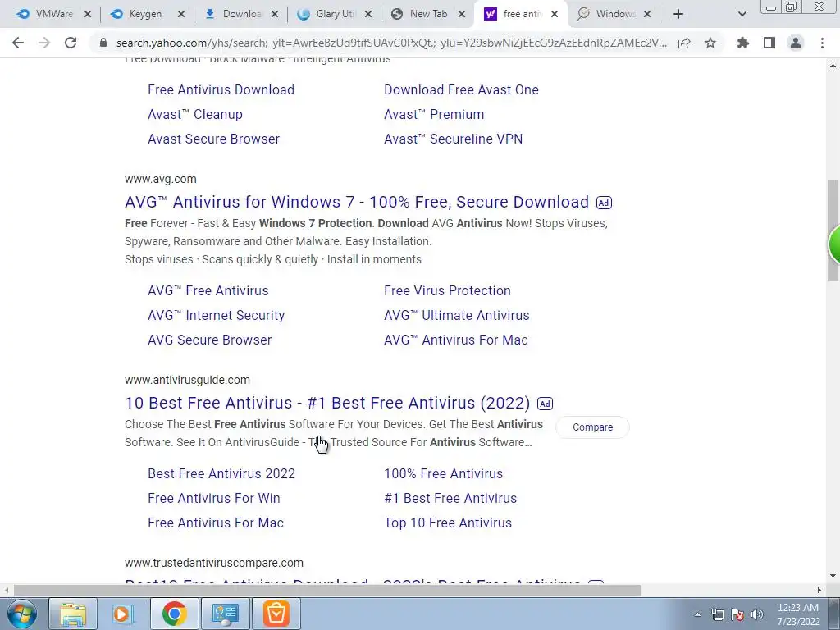The height and width of the screenshot is (630, 840).
Task: Click the scroll-down arrow of vertical scrollbar
Action: coord(833,577)
